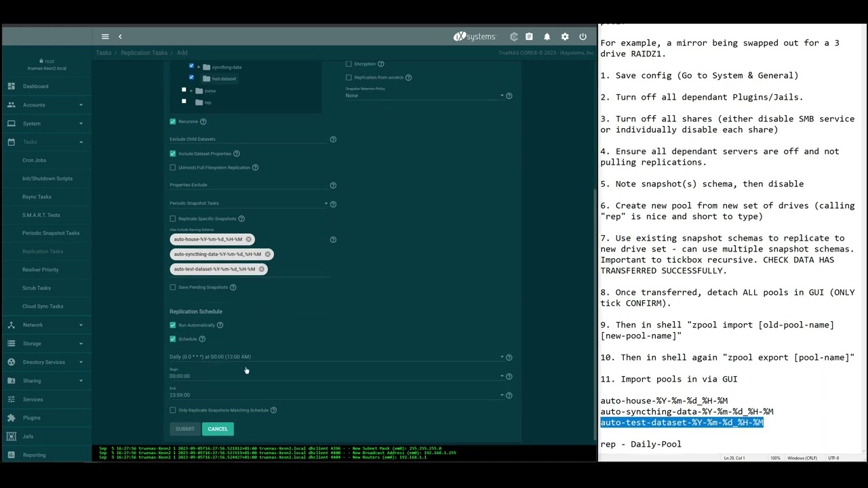Screen dimensions: 868x488
Task: Show help for Full Filesystem Replication
Action: point(255,167)
